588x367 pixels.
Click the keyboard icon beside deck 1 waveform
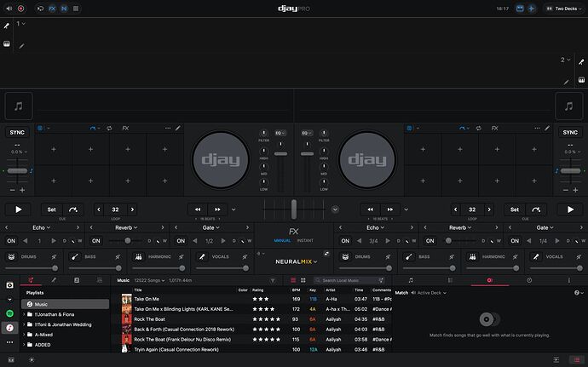pos(6,43)
